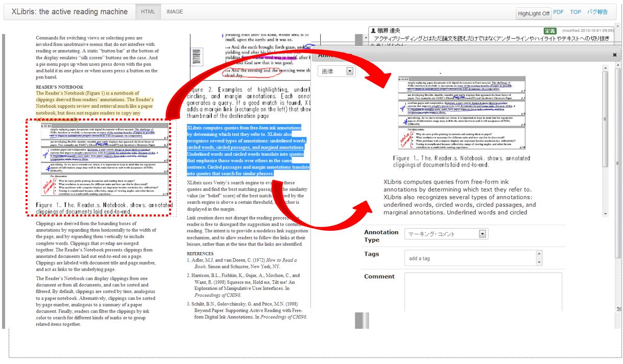Click the dialog preview scrollbar down arrow

tap(605, 214)
